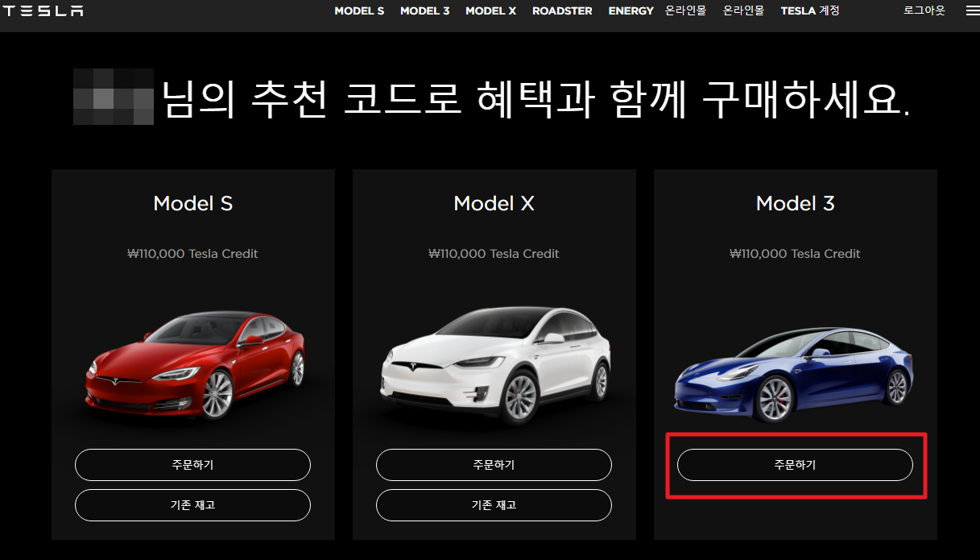The width and height of the screenshot is (980, 560).
Task: Go to the ROADSTER nav item
Action: pos(562,11)
